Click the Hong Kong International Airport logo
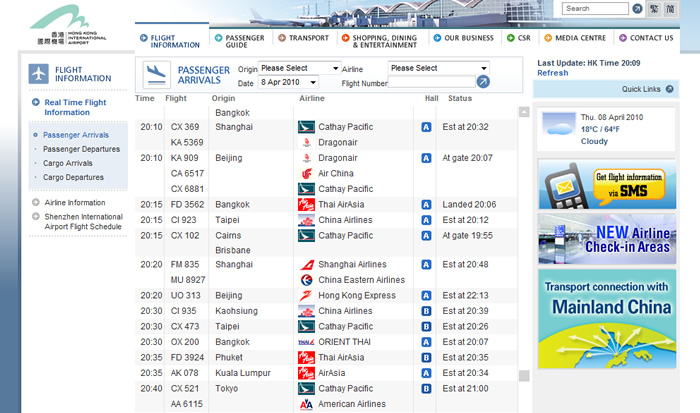Screen dimensions: 700x413 tap(64, 17)
